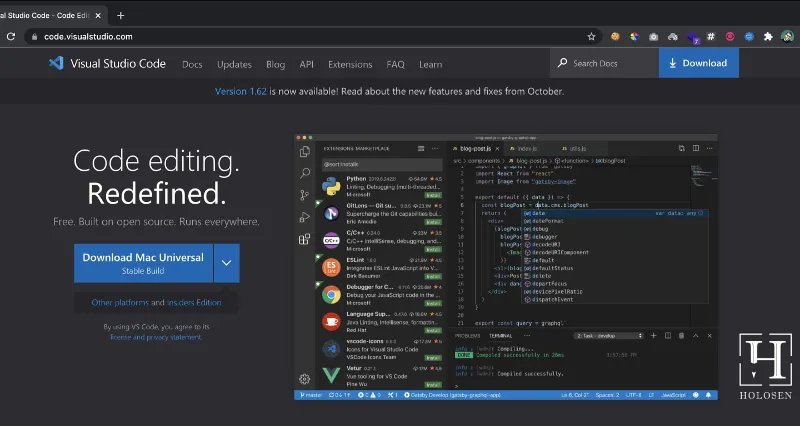
Task: Click the address bar URL
Action: tap(88, 37)
